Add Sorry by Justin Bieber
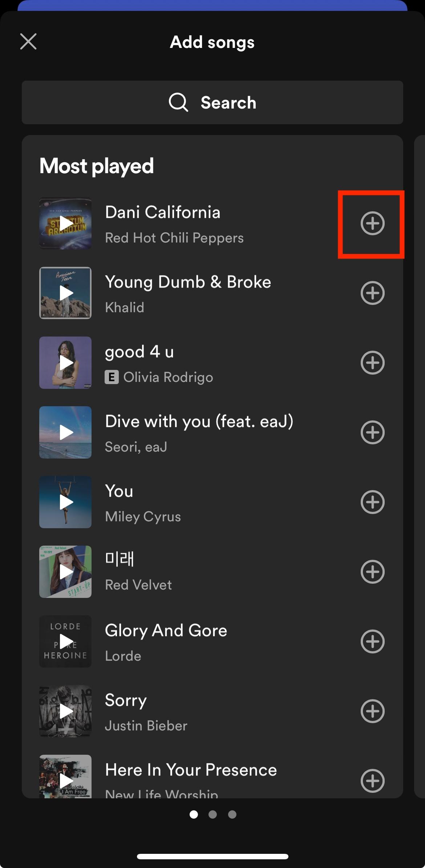Viewport: 425px width, 868px height. click(x=372, y=711)
